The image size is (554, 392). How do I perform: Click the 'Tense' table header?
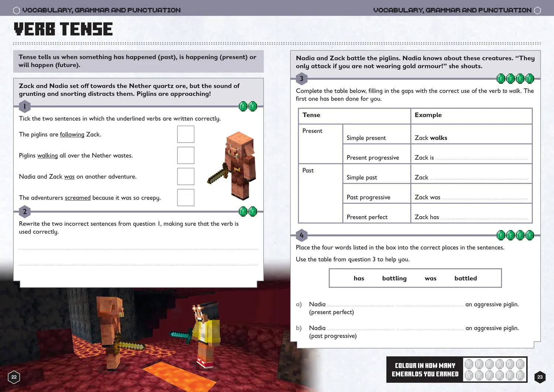point(311,115)
